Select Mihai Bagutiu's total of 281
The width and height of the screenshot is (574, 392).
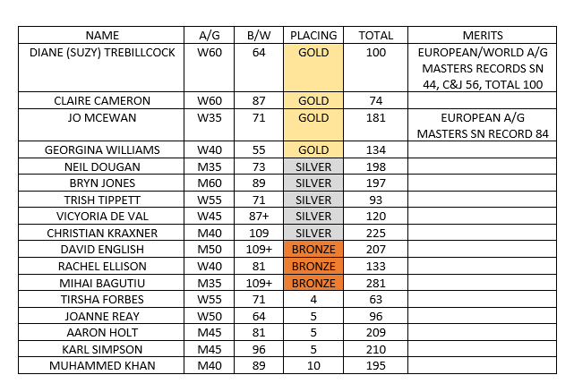click(x=376, y=278)
